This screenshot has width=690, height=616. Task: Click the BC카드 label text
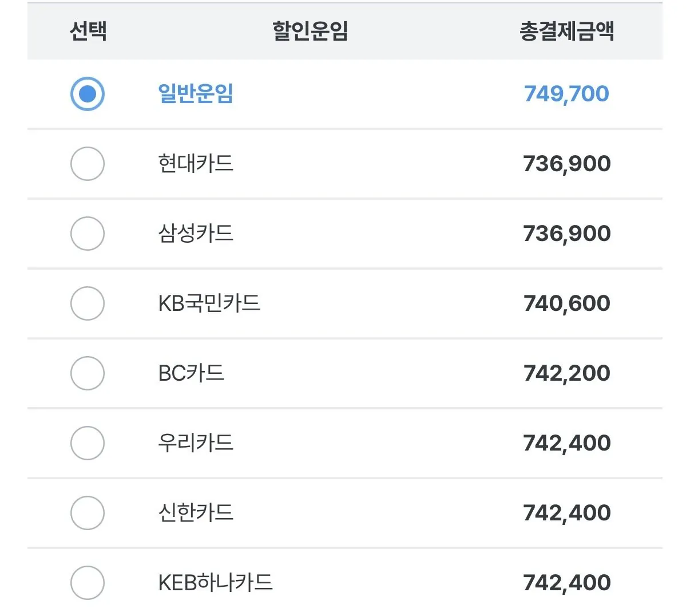[x=191, y=373]
